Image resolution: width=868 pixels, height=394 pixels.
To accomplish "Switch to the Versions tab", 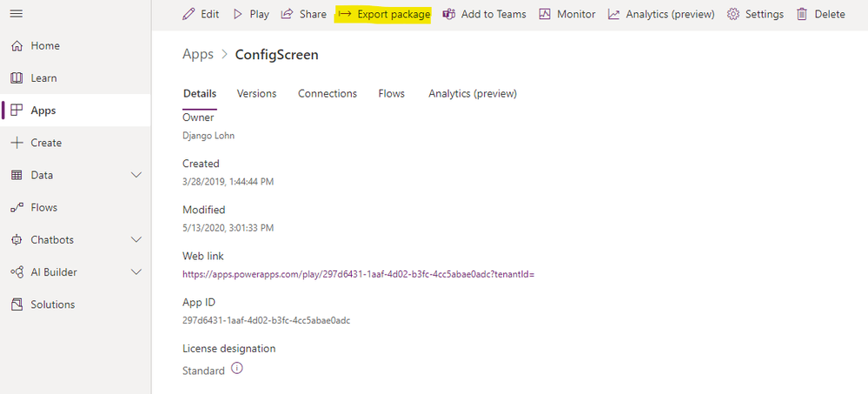I will point(257,94).
